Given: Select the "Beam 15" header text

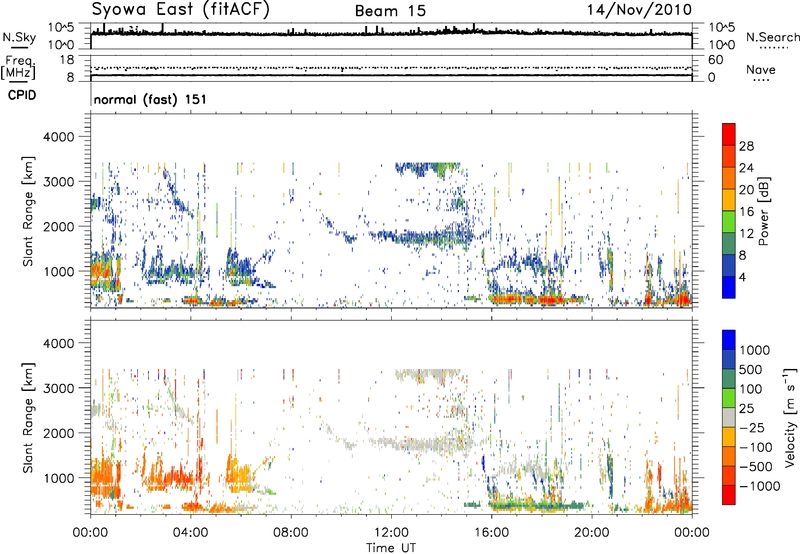Looking at the screenshot, I should (x=390, y=11).
